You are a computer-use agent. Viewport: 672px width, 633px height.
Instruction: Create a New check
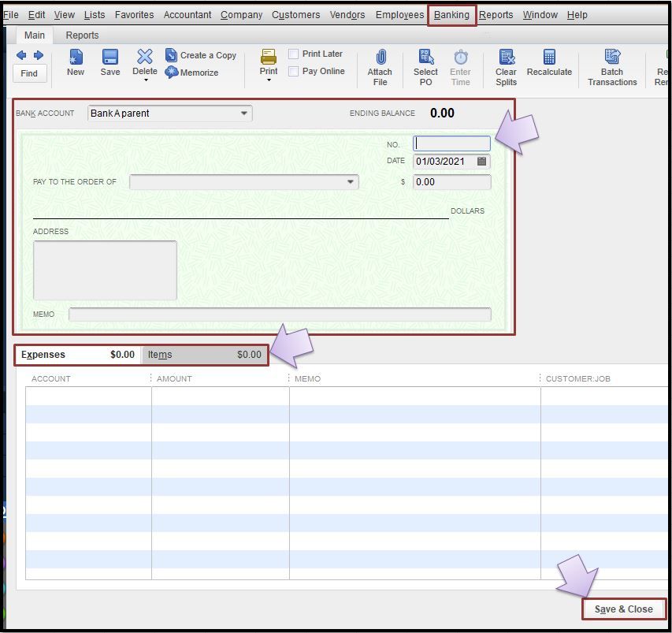point(76,62)
